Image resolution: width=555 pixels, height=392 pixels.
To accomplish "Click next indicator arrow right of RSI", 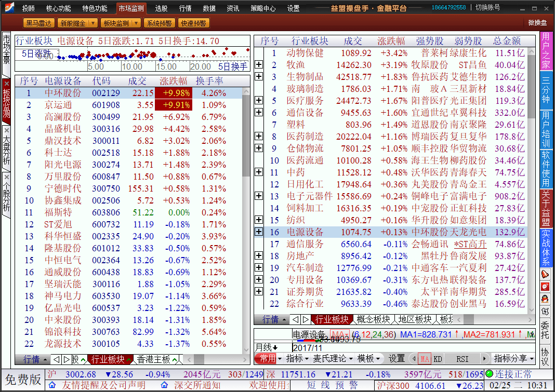I will (x=484, y=359).
